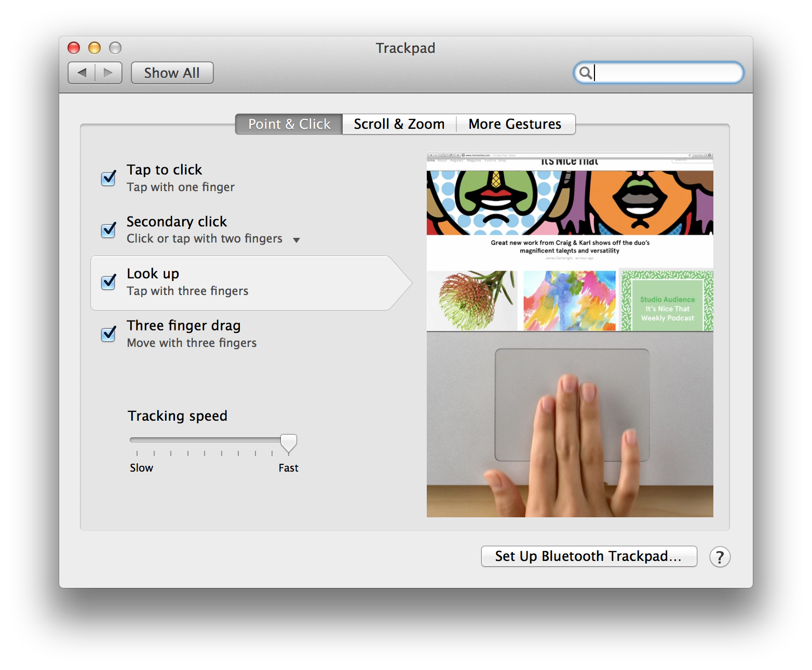812x670 pixels.
Task: Open help with the question mark button
Action: pos(720,557)
